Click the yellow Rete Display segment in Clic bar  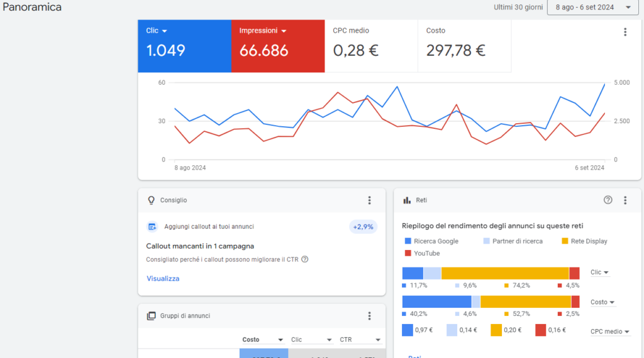click(x=505, y=273)
